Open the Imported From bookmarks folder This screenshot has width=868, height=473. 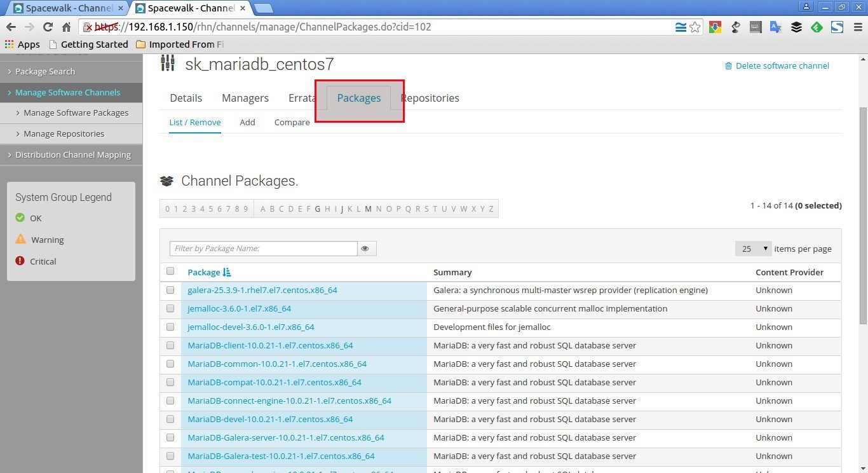tap(180, 45)
